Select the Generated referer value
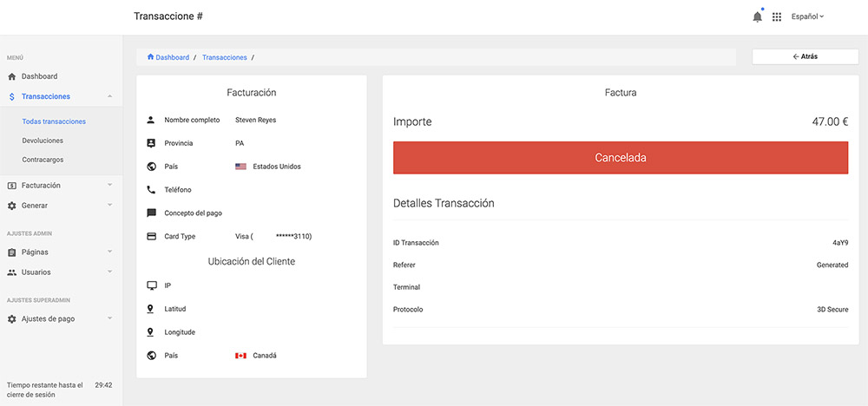Image resolution: width=868 pixels, height=406 pixels. pyautogui.click(x=832, y=265)
